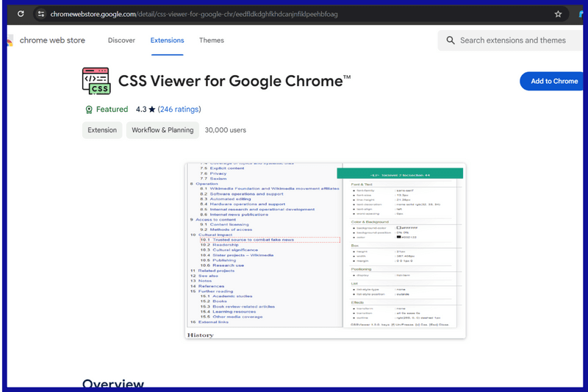This screenshot has width=588, height=392.
Task: Click the rating star next to 4.3
Action: [x=151, y=110]
